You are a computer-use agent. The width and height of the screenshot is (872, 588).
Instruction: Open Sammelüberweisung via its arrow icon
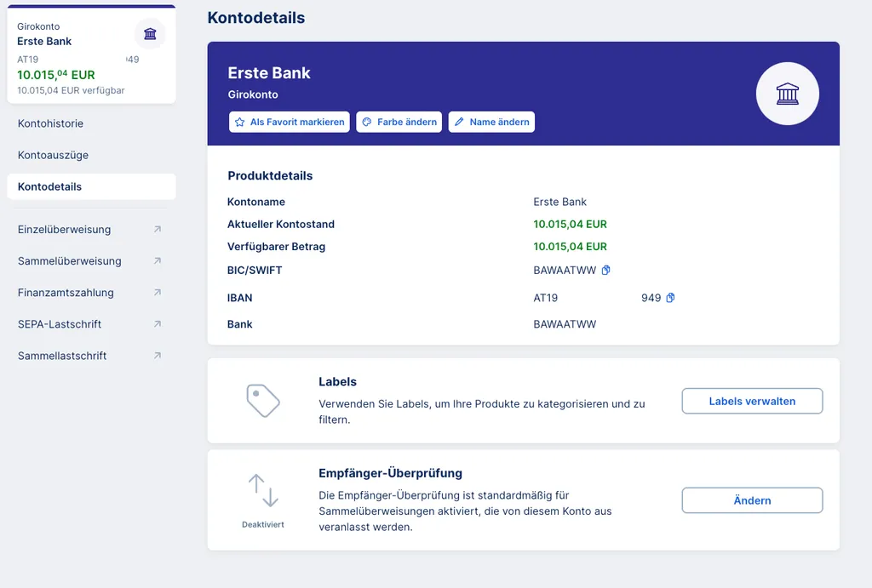157,261
